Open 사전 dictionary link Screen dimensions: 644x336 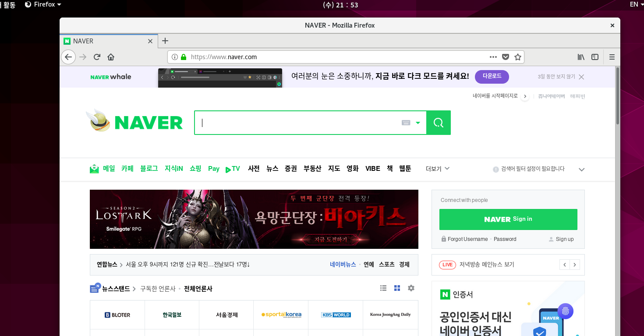[254, 169]
